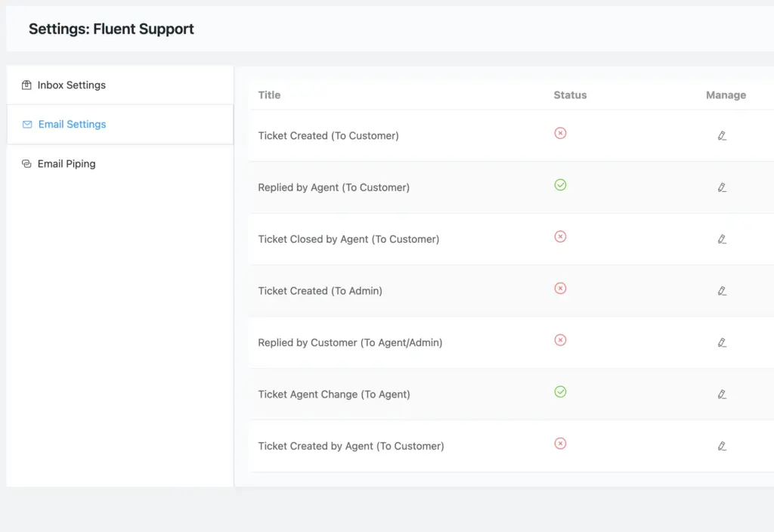Click the "Replied by Agent (To Customer)" title
The width and height of the screenshot is (774, 532).
point(333,187)
